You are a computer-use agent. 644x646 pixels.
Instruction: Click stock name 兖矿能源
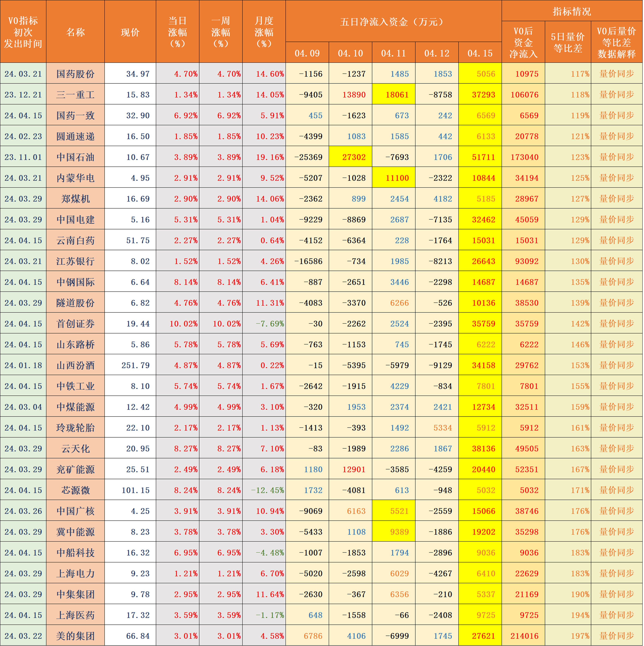point(76,469)
